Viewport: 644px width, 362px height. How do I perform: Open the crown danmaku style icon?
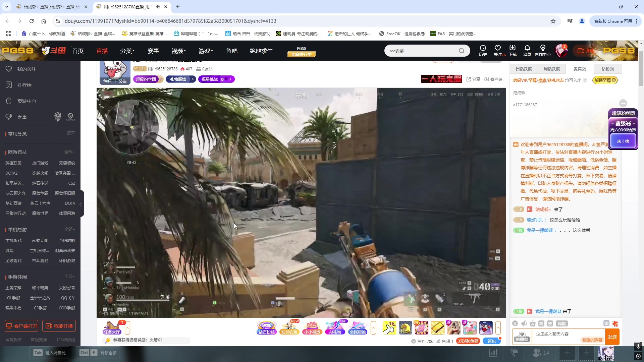pyautogui.click(x=533, y=323)
